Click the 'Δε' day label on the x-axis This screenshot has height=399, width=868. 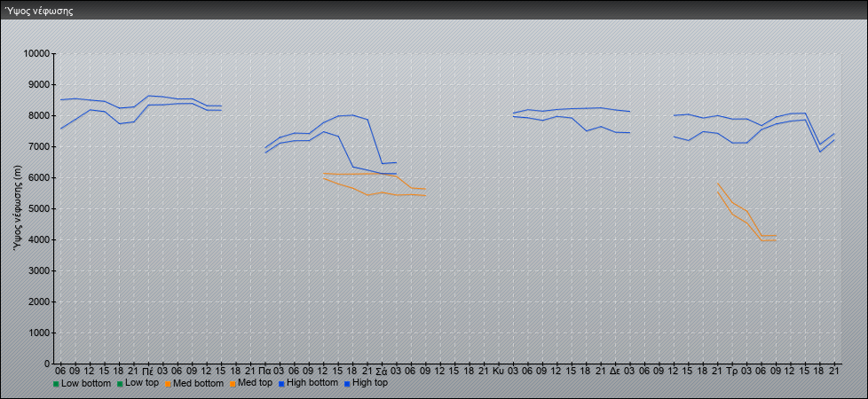[x=615, y=371]
